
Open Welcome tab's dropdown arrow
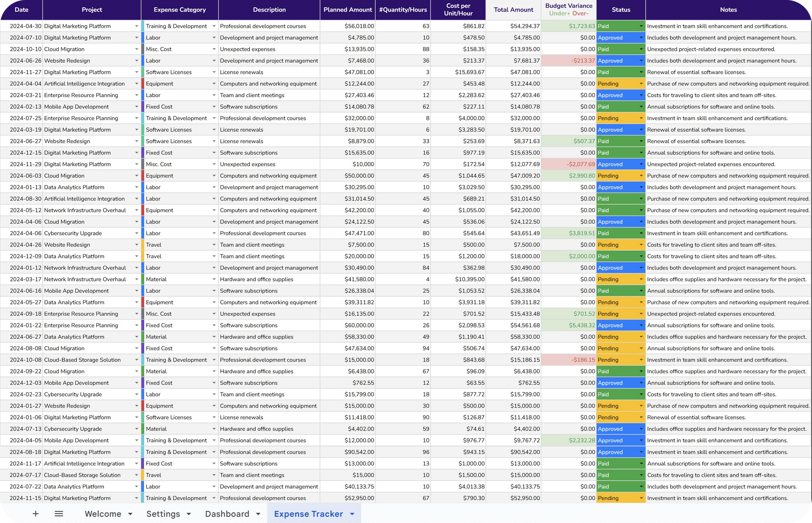[130, 514]
